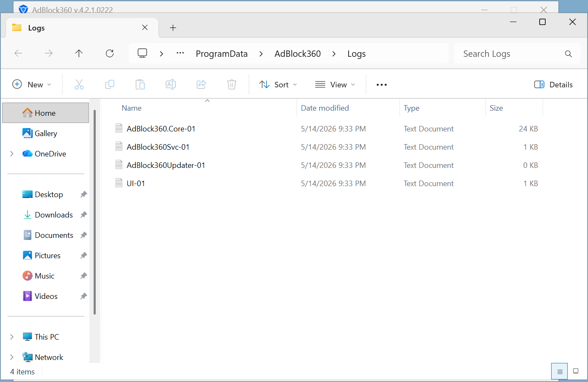588x382 pixels.
Task: Click the Paste clipboard icon
Action: [x=140, y=84]
